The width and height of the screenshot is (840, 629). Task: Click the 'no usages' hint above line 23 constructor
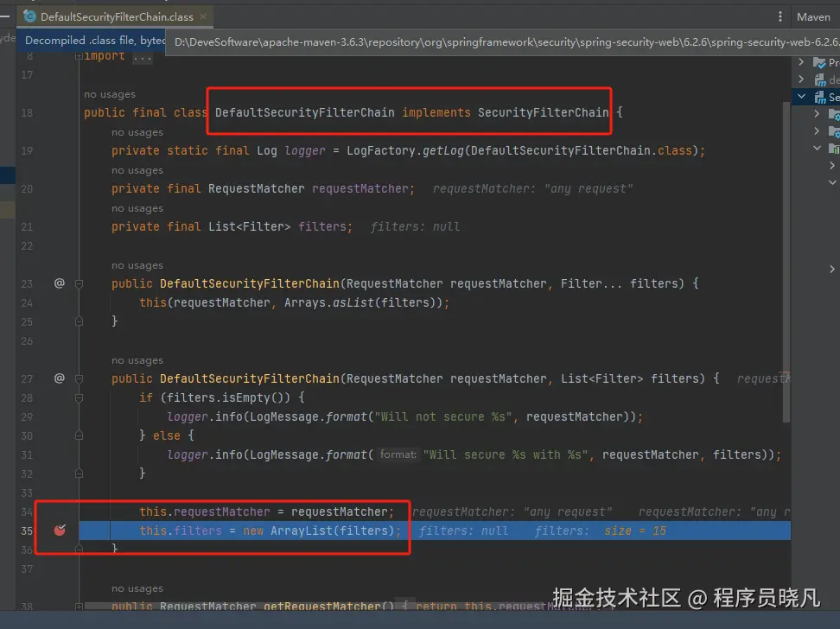tap(137, 265)
